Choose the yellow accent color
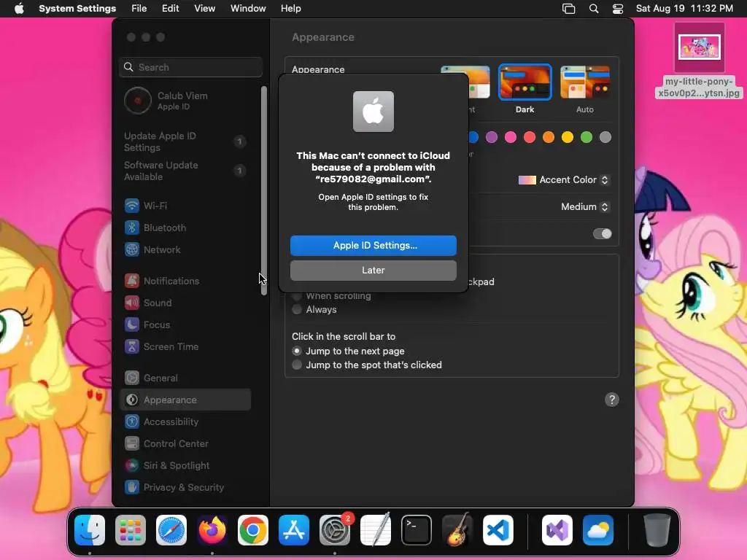 tap(568, 138)
